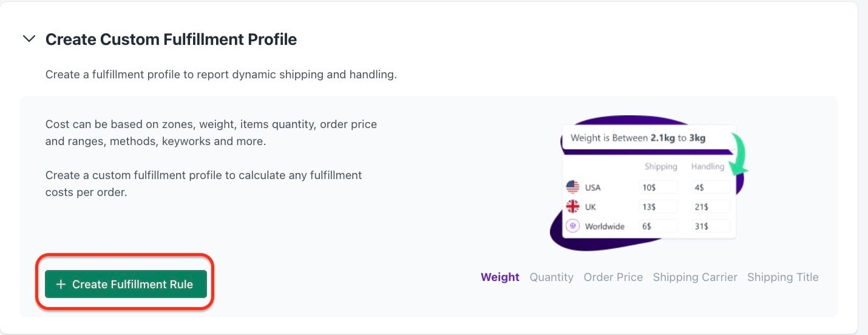Click the USA handling 4$ field

(711, 188)
